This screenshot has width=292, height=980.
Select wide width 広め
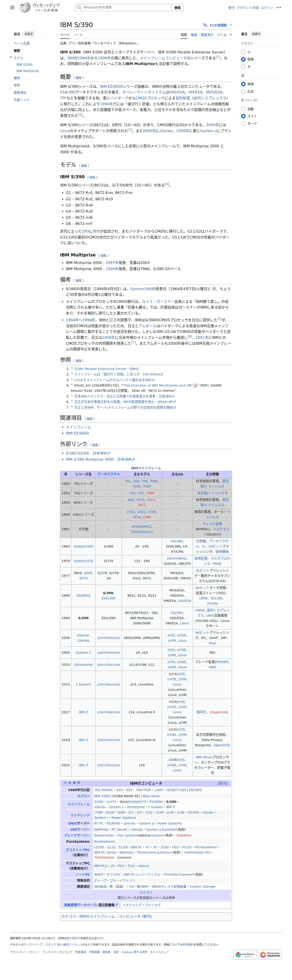coord(243,91)
